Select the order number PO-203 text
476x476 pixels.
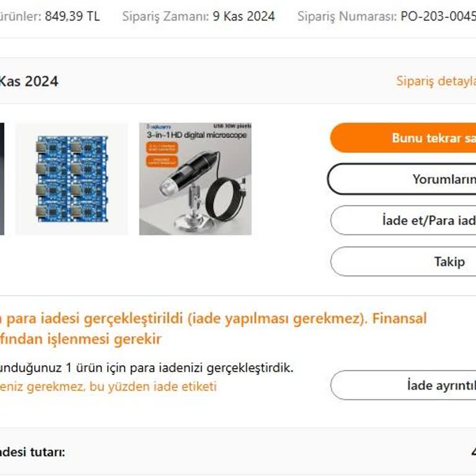pos(438,16)
